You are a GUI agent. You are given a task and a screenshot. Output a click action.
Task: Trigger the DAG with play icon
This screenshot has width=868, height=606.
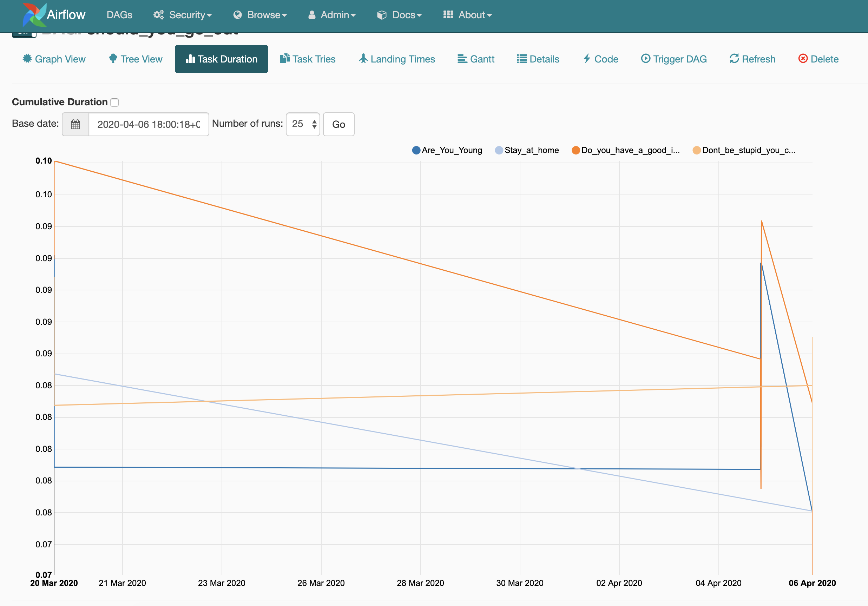tap(645, 59)
